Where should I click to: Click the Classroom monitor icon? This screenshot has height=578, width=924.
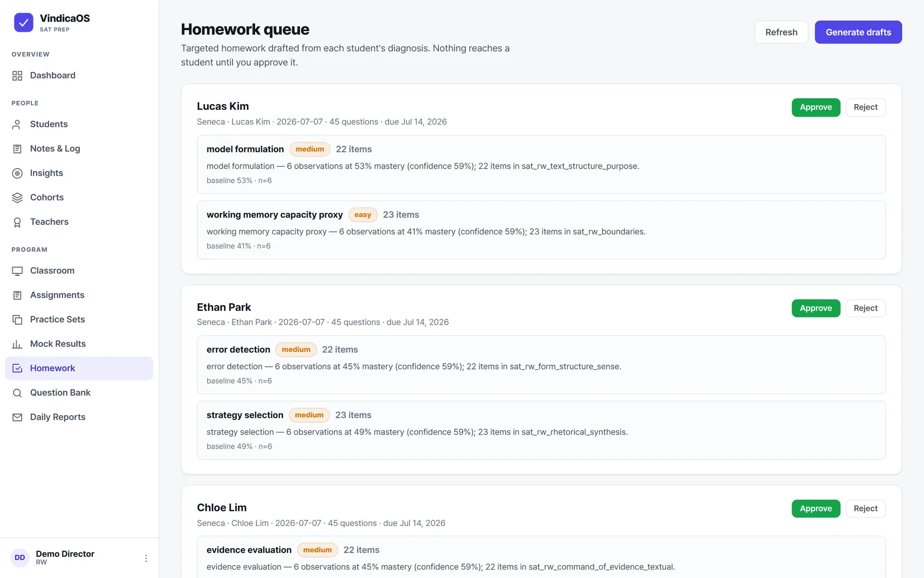pos(17,271)
